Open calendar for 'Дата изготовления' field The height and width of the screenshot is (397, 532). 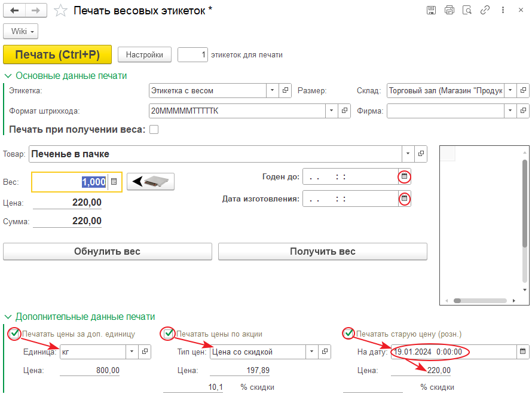pos(405,198)
